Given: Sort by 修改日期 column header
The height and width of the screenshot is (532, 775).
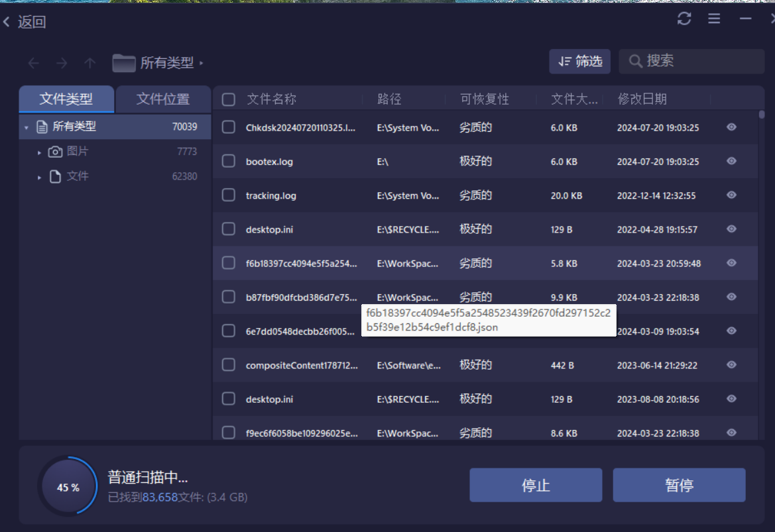Looking at the screenshot, I should point(642,99).
